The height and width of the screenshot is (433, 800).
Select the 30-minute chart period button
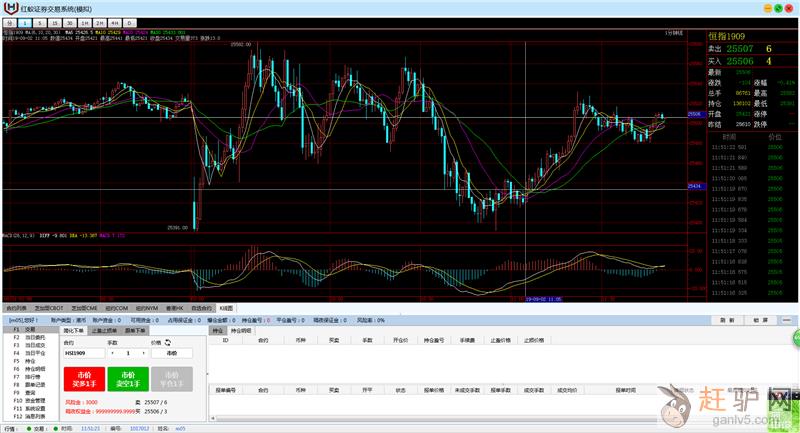(x=69, y=22)
